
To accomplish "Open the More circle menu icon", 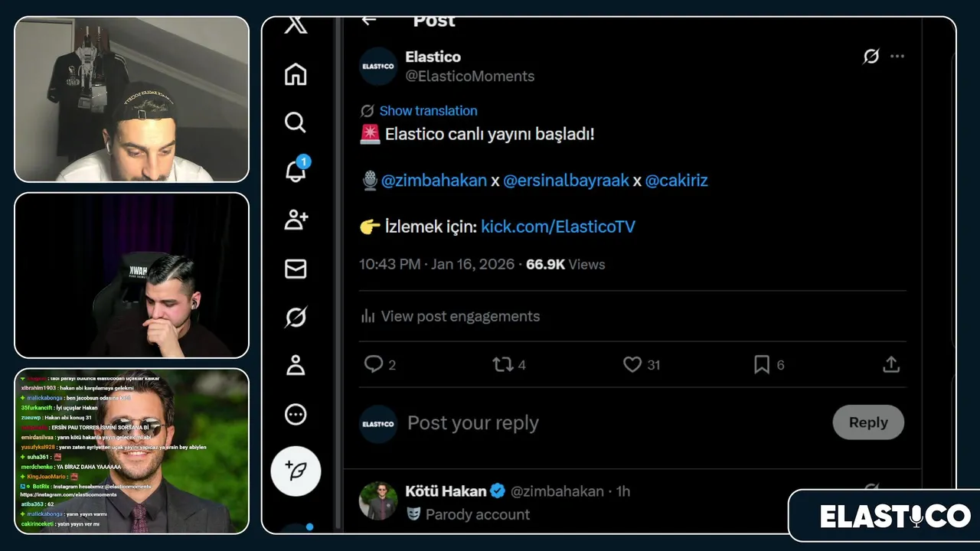I will click(296, 414).
